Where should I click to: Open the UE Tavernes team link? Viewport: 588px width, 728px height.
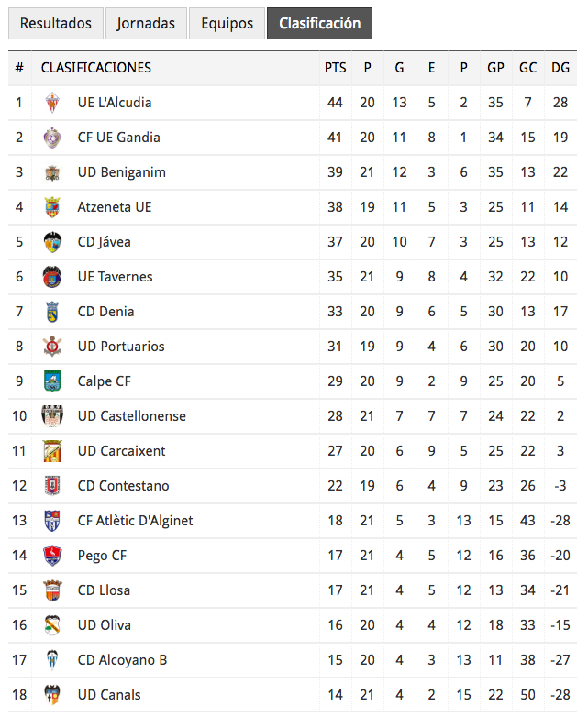(116, 277)
